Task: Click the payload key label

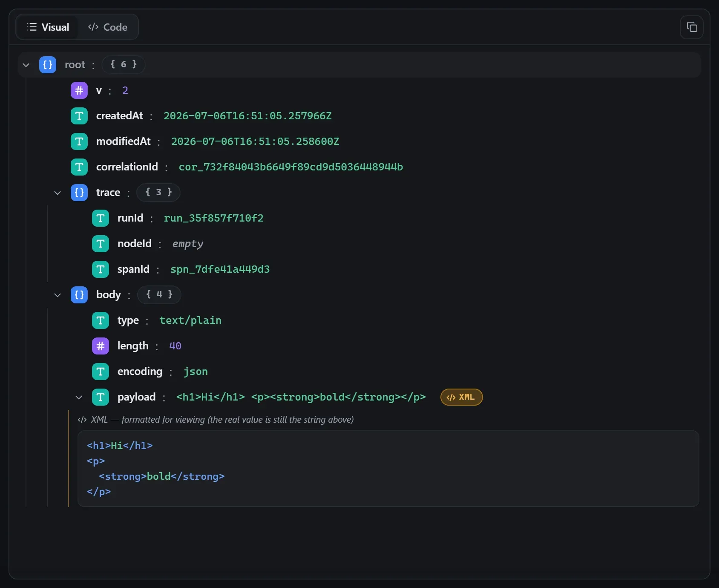Action: [x=137, y=397]
